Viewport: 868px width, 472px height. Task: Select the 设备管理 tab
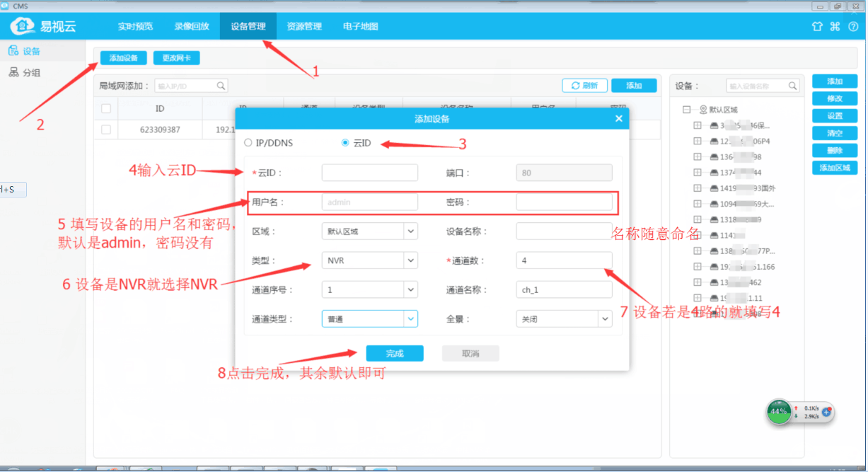point(248,26)
